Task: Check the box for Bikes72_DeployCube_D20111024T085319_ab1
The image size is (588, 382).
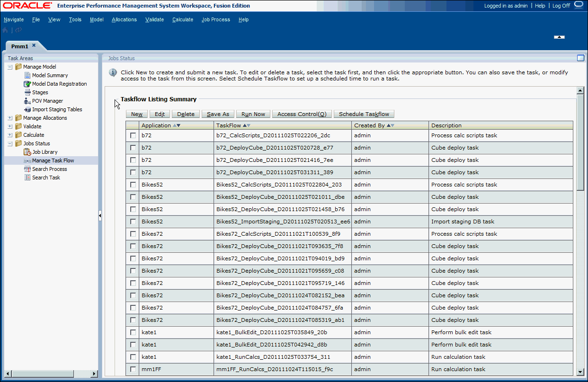Action: coord(133,320)
